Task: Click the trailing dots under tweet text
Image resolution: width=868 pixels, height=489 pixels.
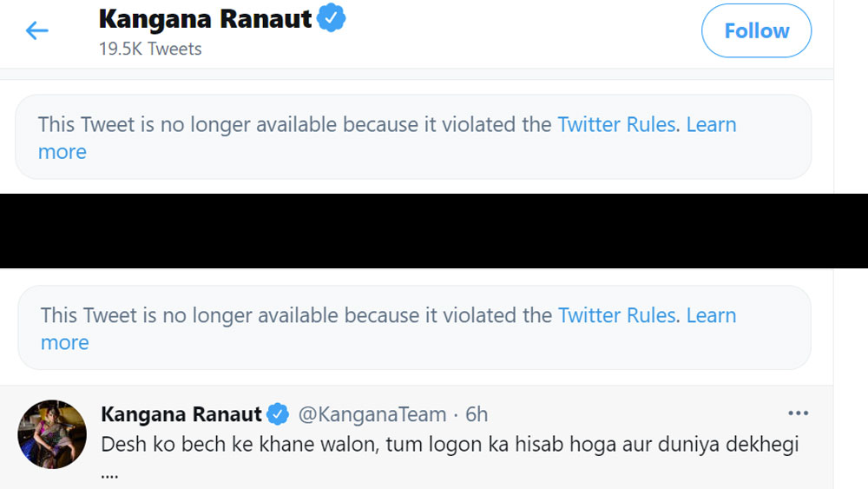Action: click(x=109, y=475)
